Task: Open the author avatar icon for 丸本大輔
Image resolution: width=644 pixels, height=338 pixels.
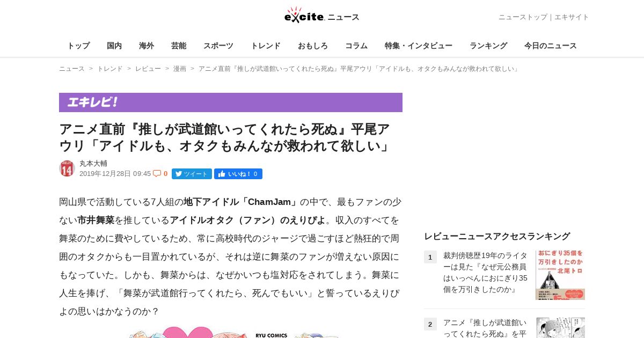Action: click(67, 168)
